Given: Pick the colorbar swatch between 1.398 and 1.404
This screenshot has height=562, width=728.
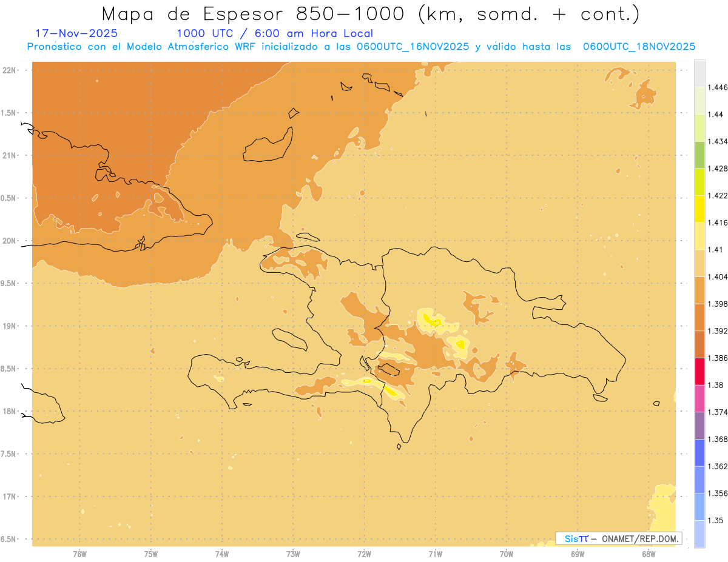Looking at the screenshot, I should [699, 290].
